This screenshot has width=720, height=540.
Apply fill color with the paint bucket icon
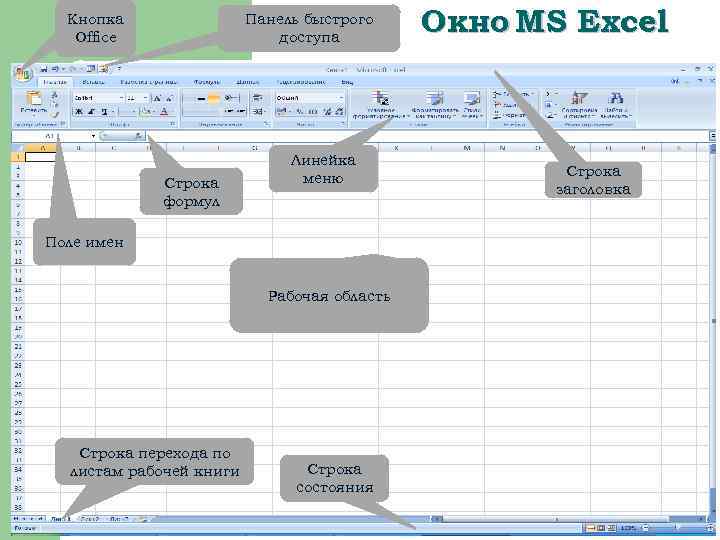pos(146,111)
